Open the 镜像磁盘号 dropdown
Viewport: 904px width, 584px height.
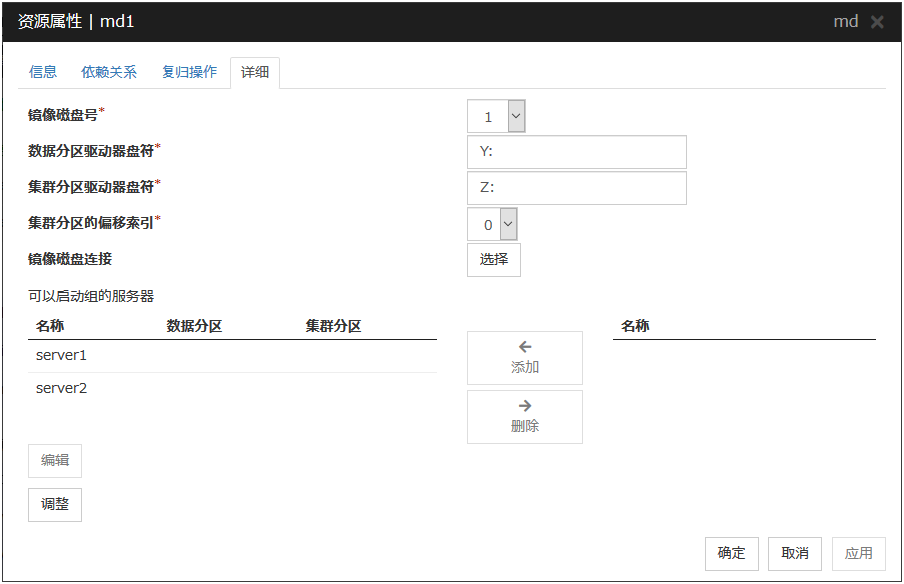496,116
